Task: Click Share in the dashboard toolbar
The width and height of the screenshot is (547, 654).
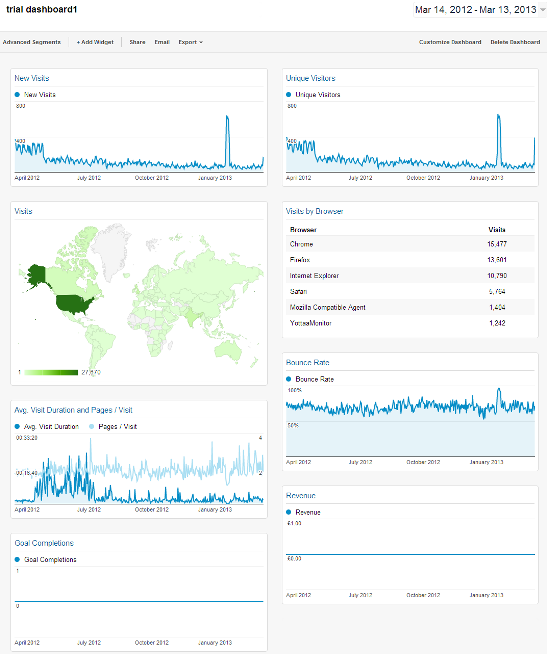Action: tap(137, 42)
